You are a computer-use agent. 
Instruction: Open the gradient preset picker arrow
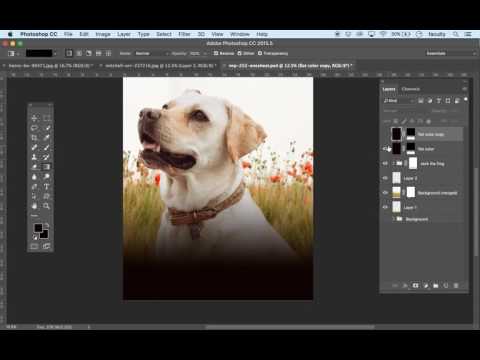pyautogui.click(x=55, y=53)
